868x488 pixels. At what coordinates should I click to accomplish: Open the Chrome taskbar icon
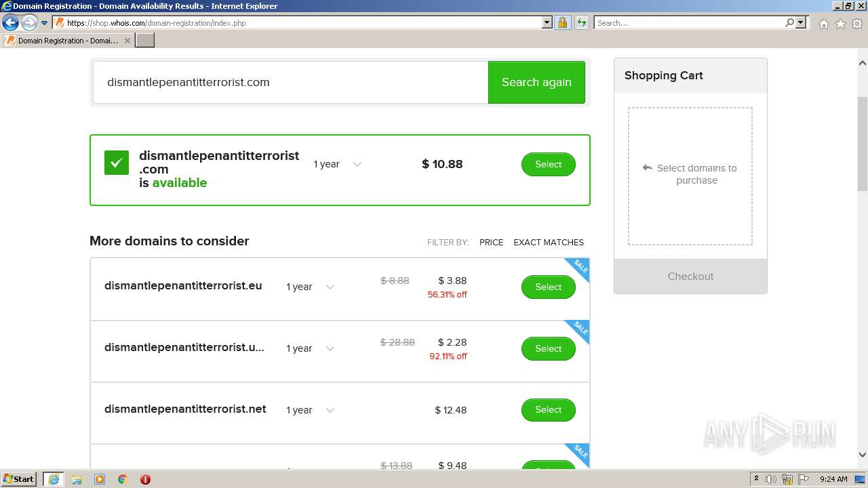(123, 479)
